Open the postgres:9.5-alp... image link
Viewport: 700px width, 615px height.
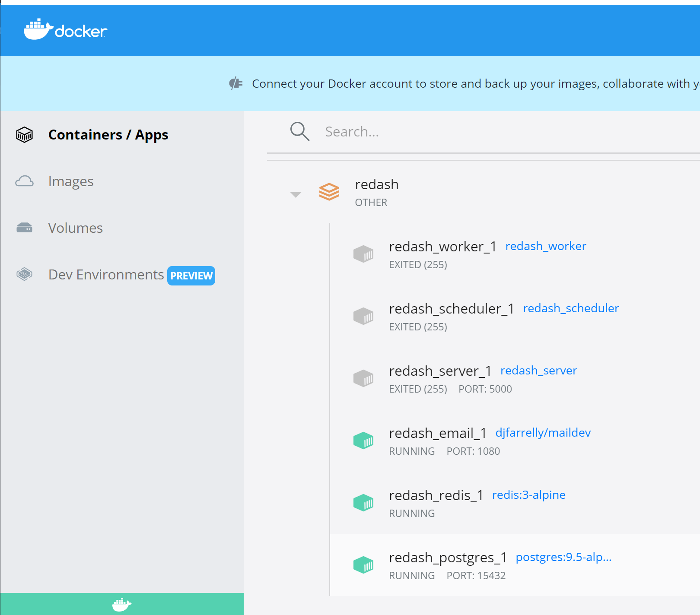563,557
